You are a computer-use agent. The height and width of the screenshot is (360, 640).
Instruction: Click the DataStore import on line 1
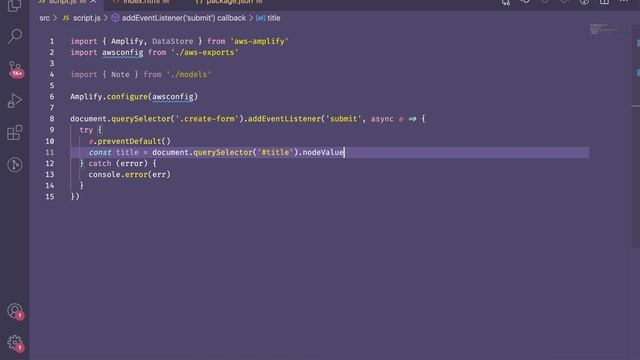tap(173, 41)
